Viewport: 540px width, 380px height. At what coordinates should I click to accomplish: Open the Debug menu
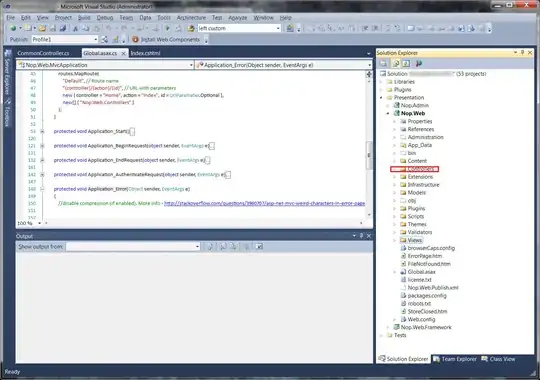point(105,18)
